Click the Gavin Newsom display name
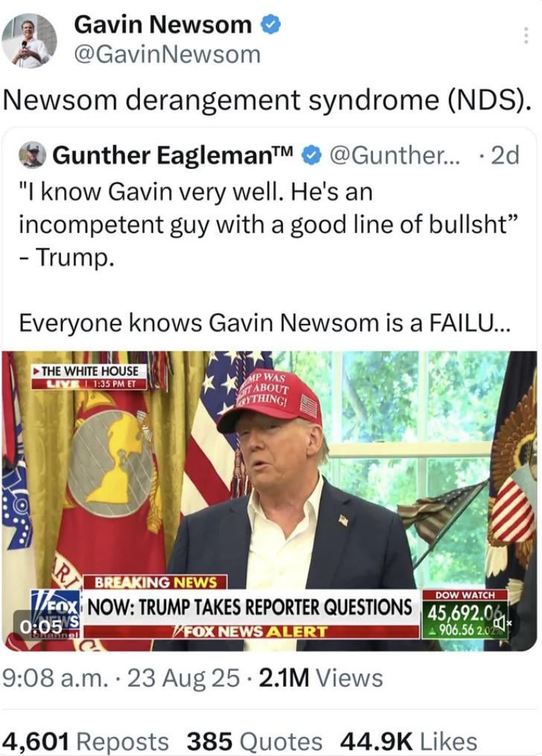The height and width of the screenshot is (756, 542). 163,25
